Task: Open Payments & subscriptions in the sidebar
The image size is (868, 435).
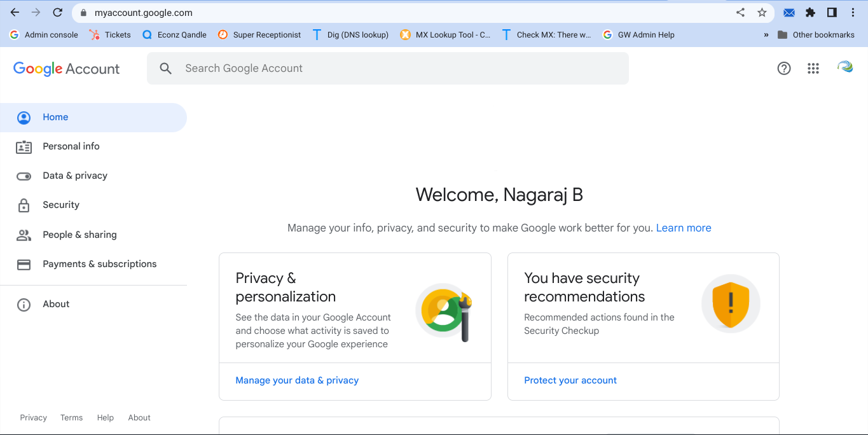Action: point(93,265)
